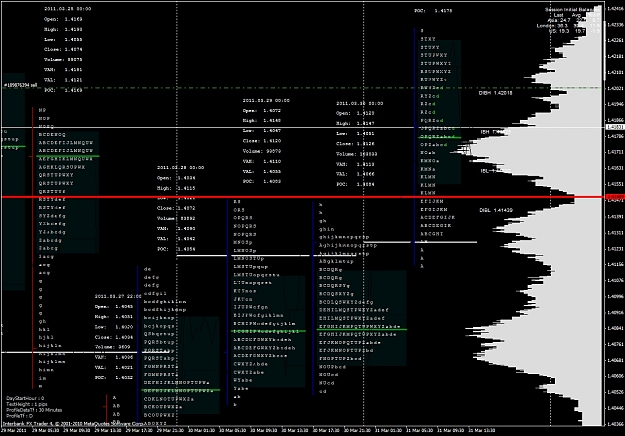Image resolution: width=625 pixels, height=436 pixels.
Task: Select the 'High: 1.4115' value
Action: click(176, 188)
